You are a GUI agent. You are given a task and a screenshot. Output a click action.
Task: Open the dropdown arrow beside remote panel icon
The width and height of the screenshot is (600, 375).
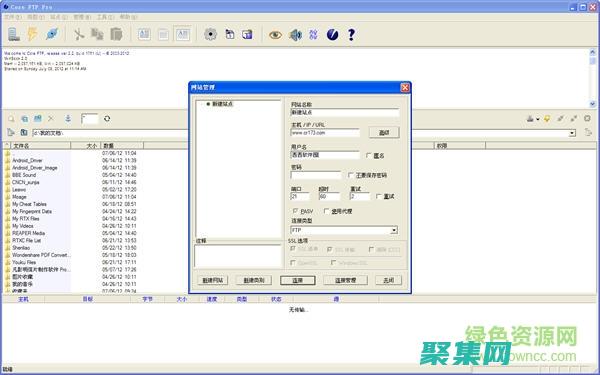[538, 119]
